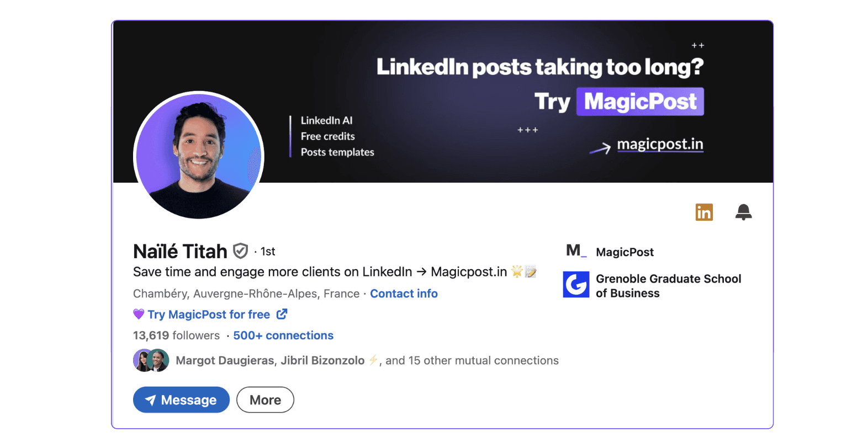Click the LinkedIn AI text in the banner
This screenshot has height=448, width=868.
coord(327,120)
